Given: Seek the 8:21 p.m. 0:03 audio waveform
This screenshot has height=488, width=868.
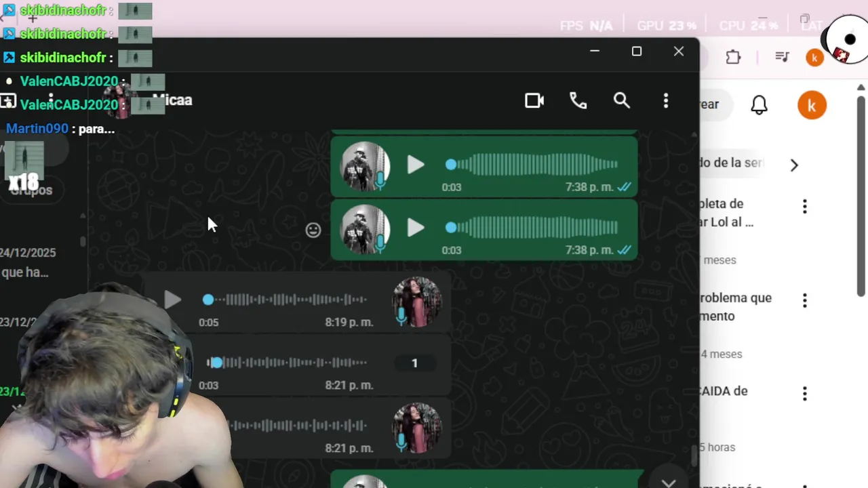Looking at the screenshot, I should click(287, 363).
